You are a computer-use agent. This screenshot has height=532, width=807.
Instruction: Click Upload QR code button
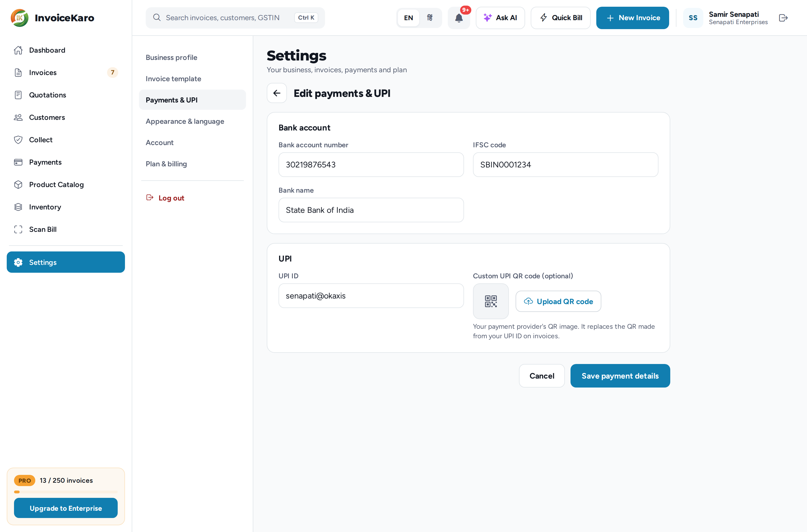pyautogui.click(x=558, y=301)
